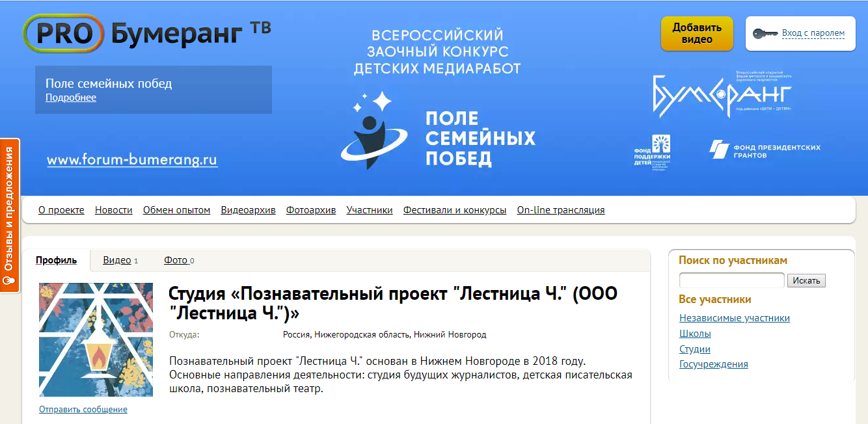Open the Независимые участники link

coord(734,318)
